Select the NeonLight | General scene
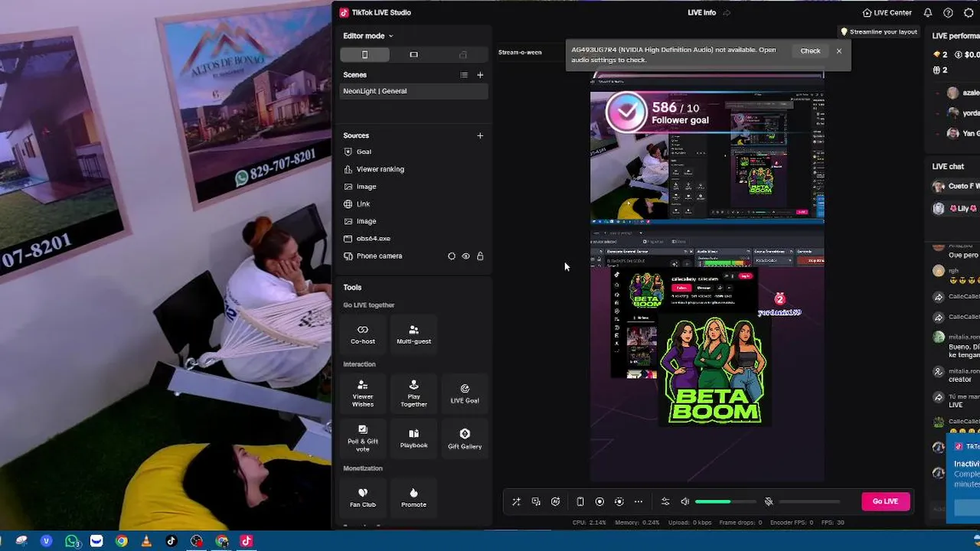This screenshot has height=551, width=980. coord(413,91)
